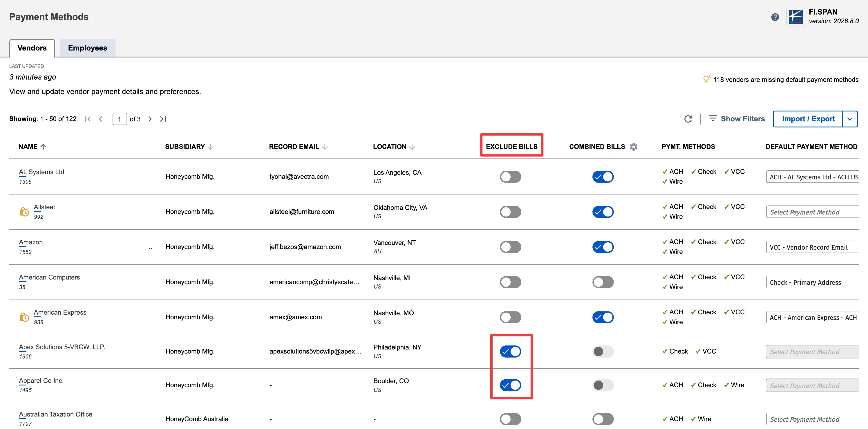Viewport: 868px width, 429px height.
Task: Disable Combined Bills for Allsteel
Action: point(603,212)
